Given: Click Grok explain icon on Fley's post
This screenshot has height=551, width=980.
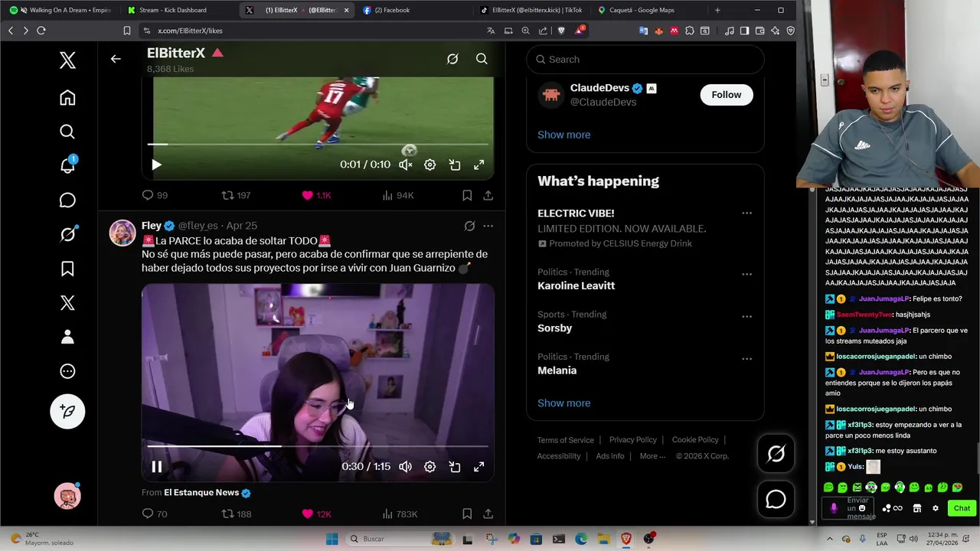Looking at the screenshot, I should (x=469, y=226).
